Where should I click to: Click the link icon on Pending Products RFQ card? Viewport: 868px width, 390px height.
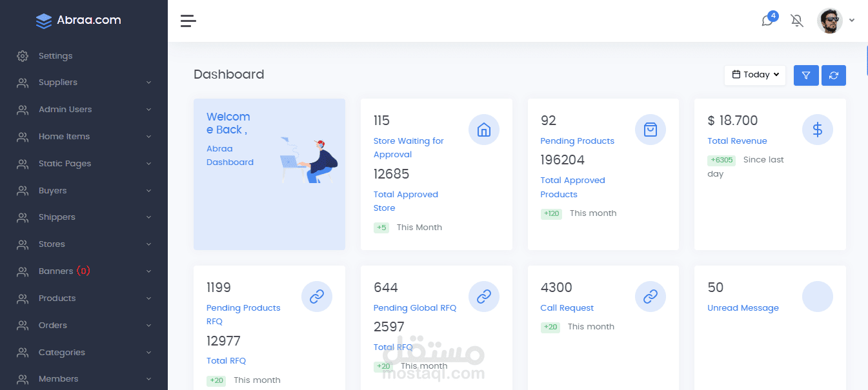317,297
